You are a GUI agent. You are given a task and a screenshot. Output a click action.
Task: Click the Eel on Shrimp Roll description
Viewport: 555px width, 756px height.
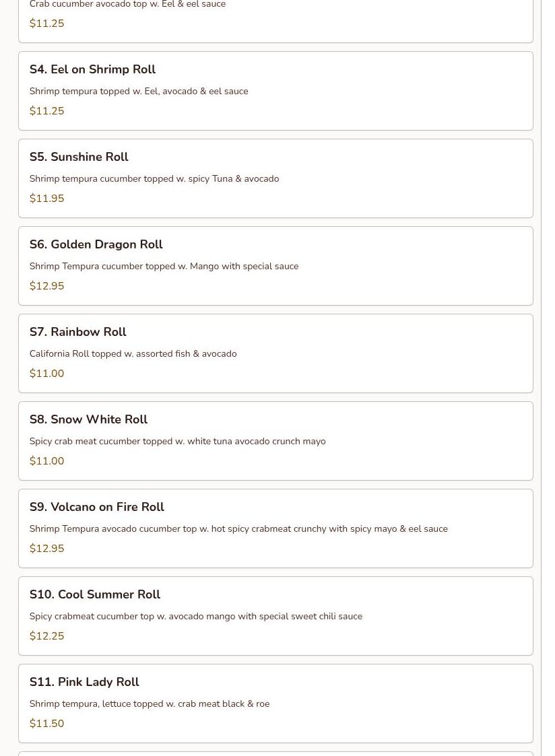[139, 92]
